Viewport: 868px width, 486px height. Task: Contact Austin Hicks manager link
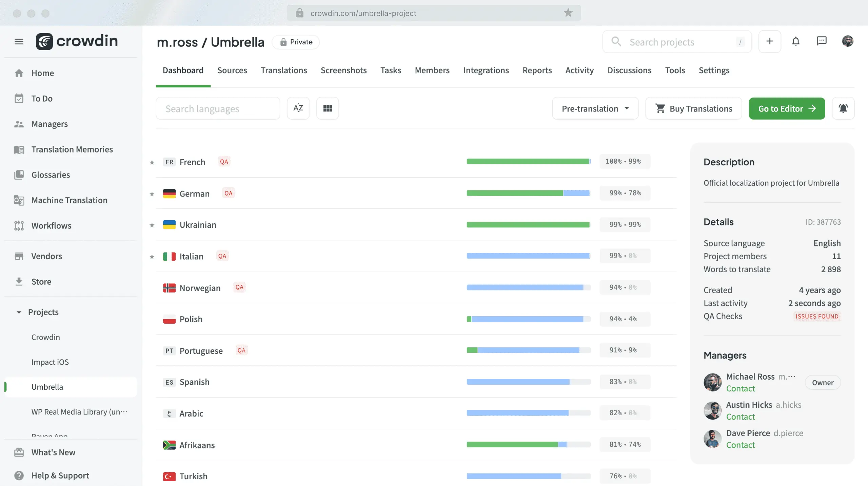[741, 417]
